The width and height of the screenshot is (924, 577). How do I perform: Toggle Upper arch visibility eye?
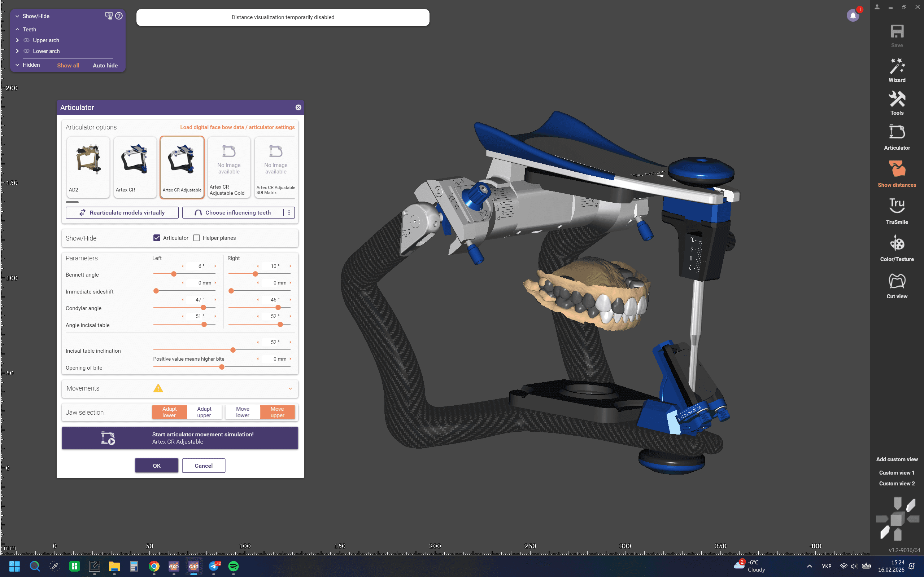point(26,40)
